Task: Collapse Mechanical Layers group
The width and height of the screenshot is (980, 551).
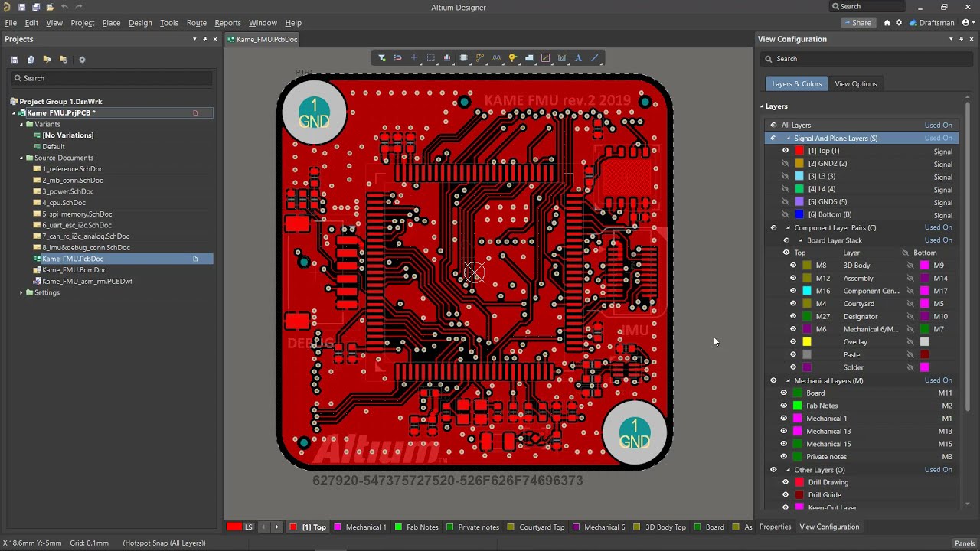Action: tap(788, 380)
